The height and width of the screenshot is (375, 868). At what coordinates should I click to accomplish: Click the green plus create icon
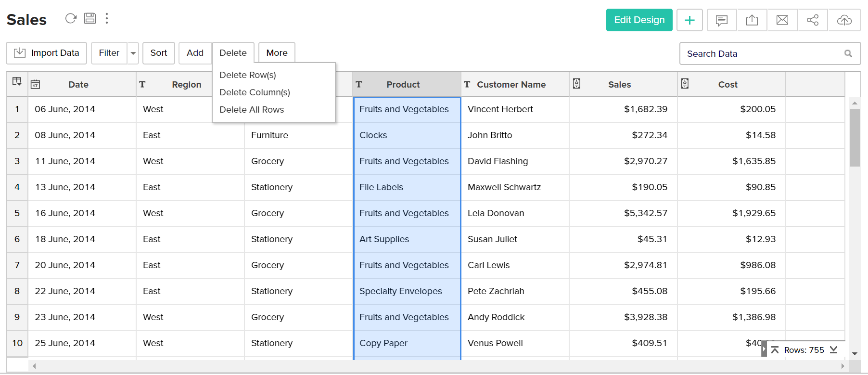point(689,20)
